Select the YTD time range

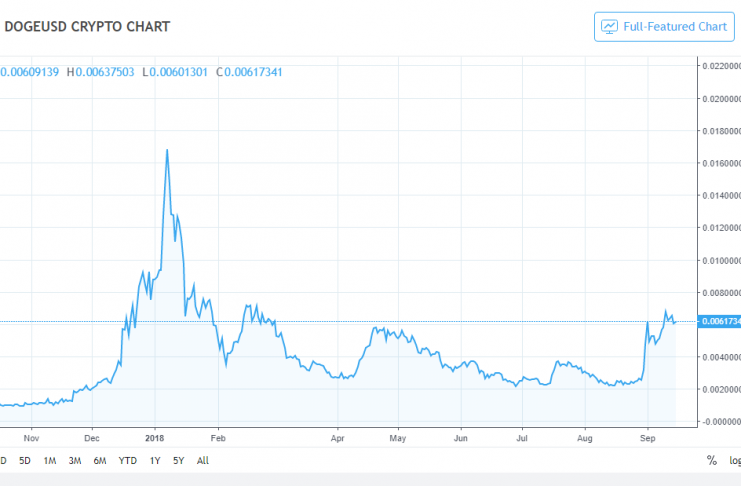tap(128, 460)
